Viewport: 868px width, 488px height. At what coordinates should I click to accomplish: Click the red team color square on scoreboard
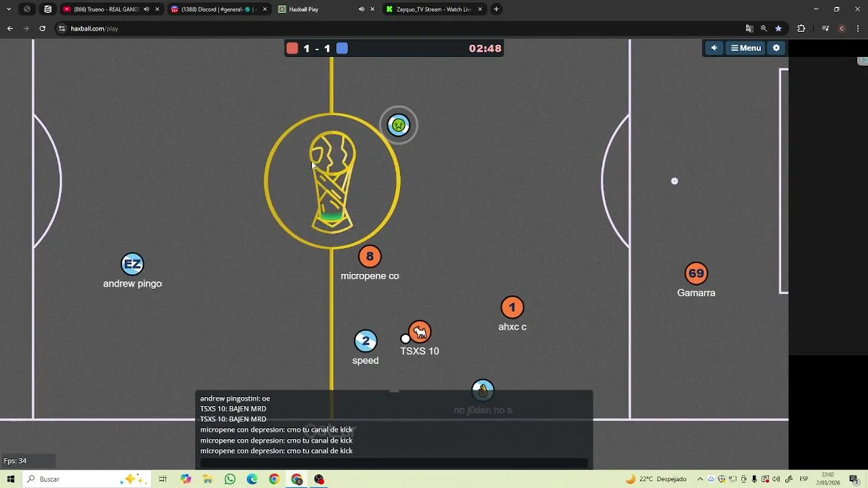coord(292,48)
